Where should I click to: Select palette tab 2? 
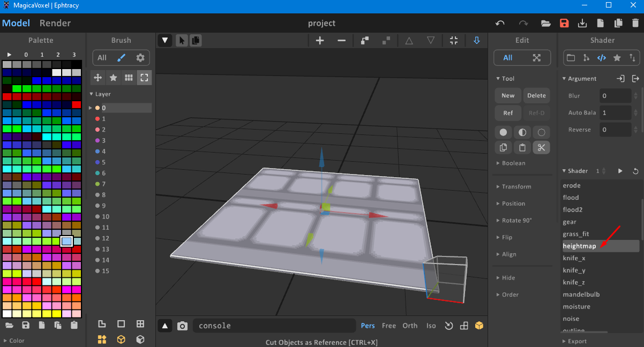coord(58,55)
